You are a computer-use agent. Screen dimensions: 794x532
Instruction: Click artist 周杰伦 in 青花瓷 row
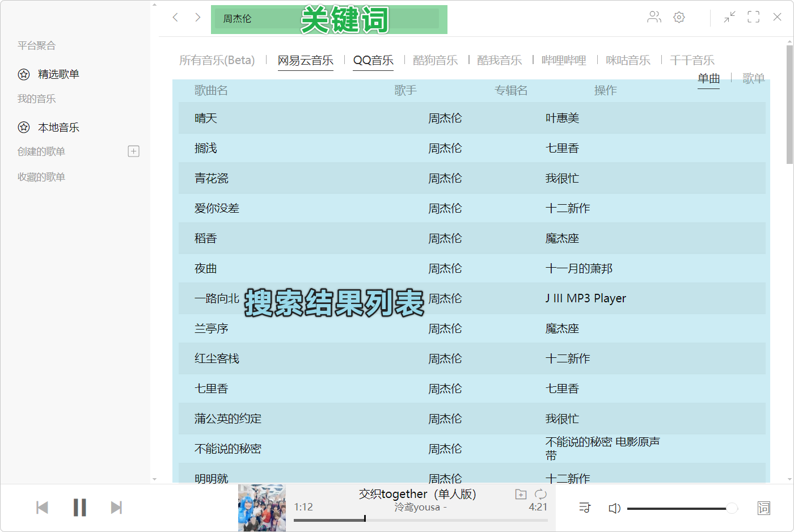click(x=445, y=178)
